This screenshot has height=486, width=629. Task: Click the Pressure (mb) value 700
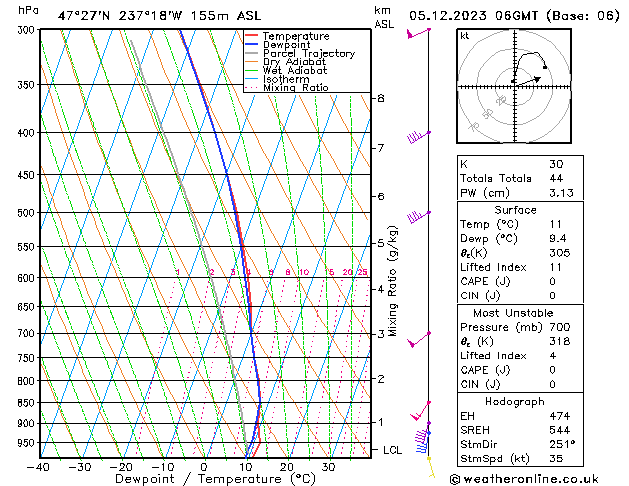(560, 327)
